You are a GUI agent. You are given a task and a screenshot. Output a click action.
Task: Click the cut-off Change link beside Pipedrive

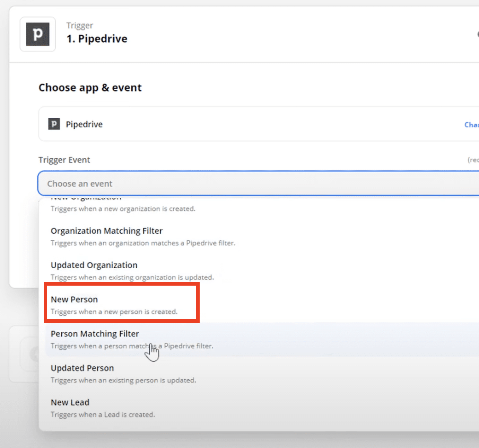pyautogui.click(x=472, y=125)
